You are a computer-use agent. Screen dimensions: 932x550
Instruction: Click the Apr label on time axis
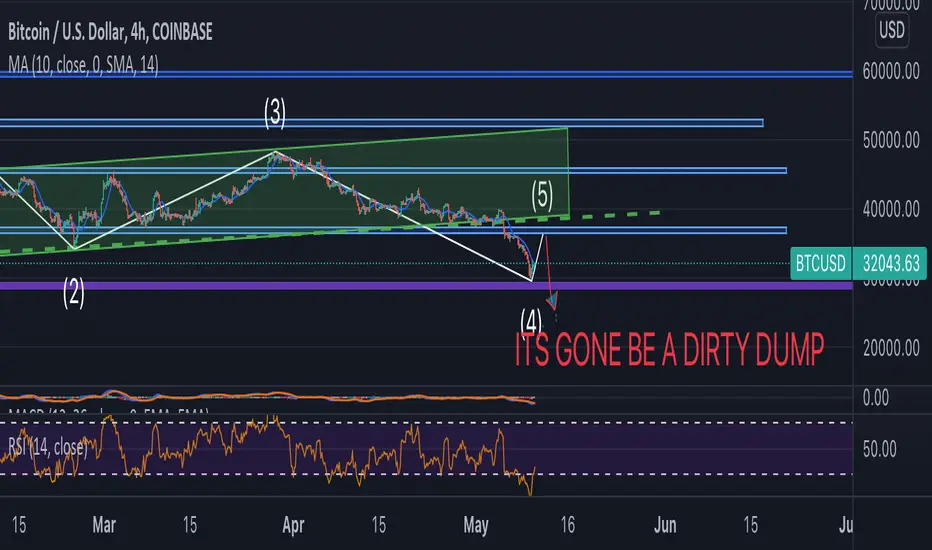tap(293, 525)
